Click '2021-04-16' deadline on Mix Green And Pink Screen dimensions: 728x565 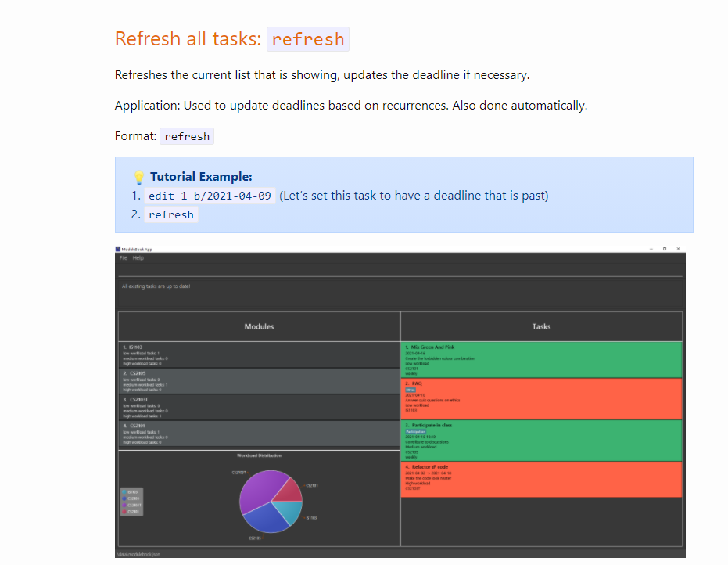pyautogui.click(x=415, y=354)
